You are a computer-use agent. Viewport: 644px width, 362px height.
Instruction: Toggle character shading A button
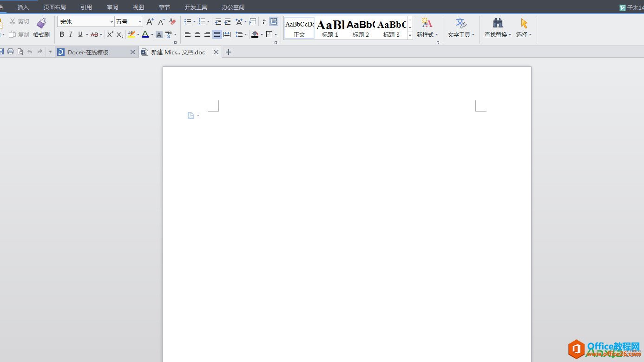tap(159, 34)
